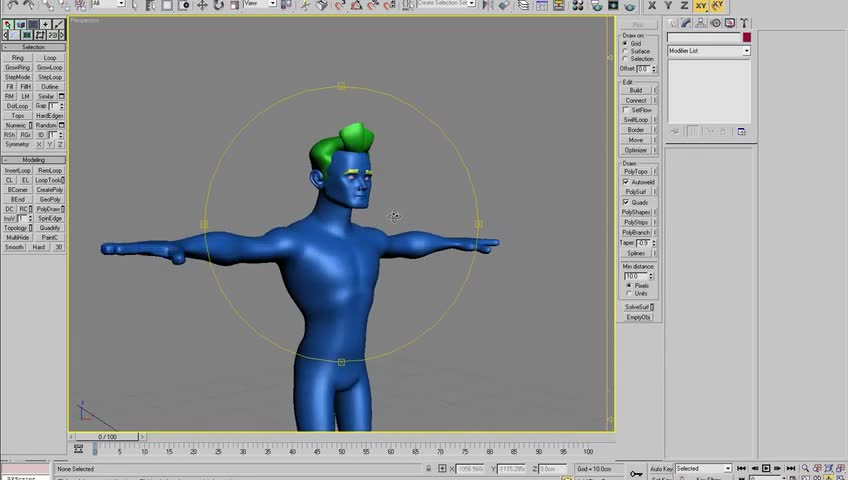
Task: Open the Utilities hammer panel icon
Action: coord(744,23)
